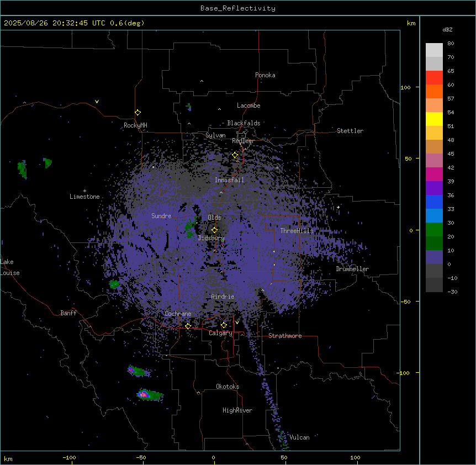Click the ThreeHills label

click(x=297, y=231)
